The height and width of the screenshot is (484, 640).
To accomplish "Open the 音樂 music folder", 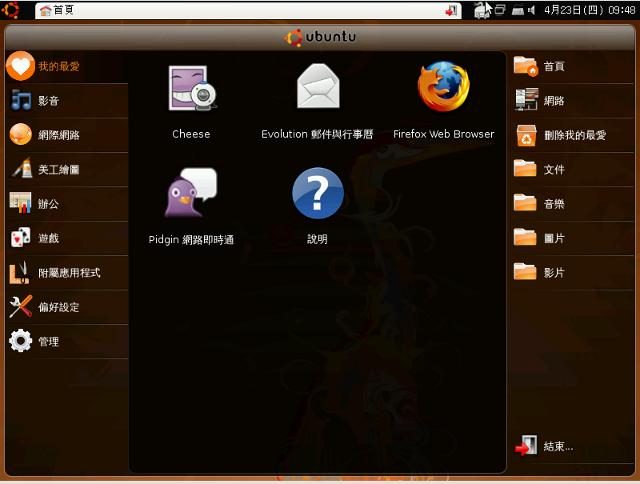I will coord(573,203).
